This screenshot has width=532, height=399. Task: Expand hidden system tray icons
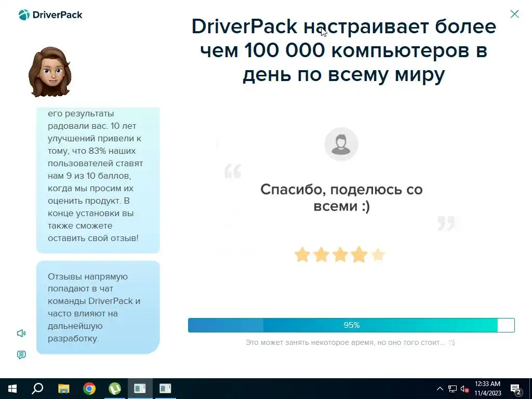click(x=440, y=389)
